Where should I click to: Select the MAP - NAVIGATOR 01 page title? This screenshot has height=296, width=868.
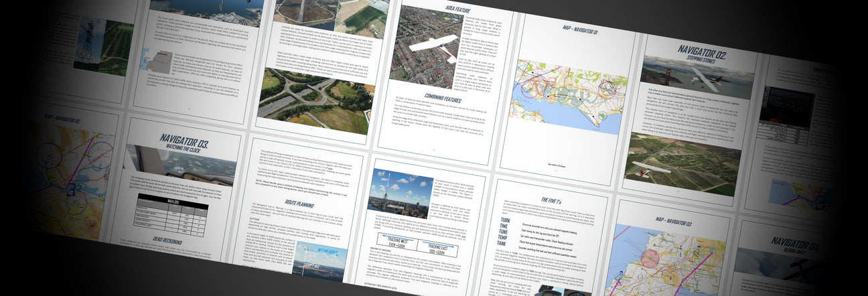pyautogui.click(x=579, y=29)
